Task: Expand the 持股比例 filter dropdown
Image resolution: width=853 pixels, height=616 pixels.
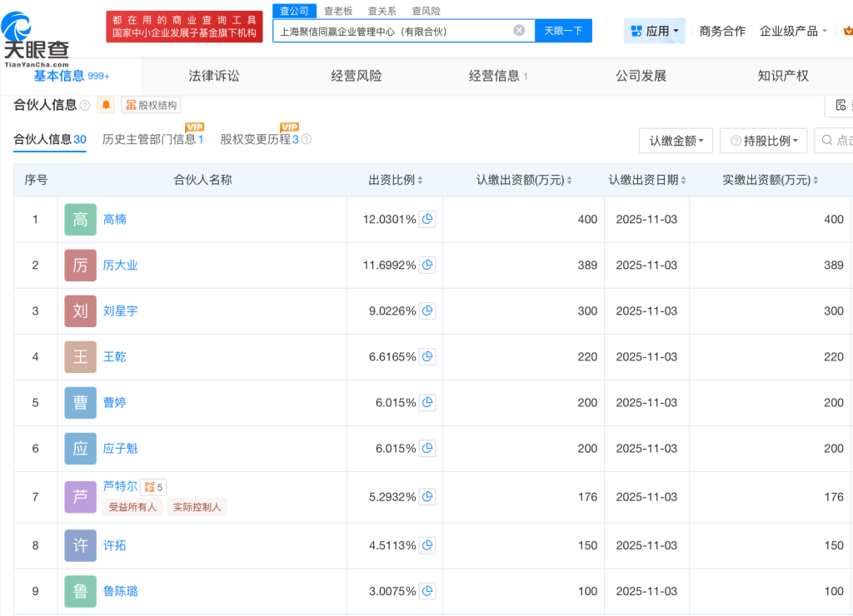Action: point(763,141)
